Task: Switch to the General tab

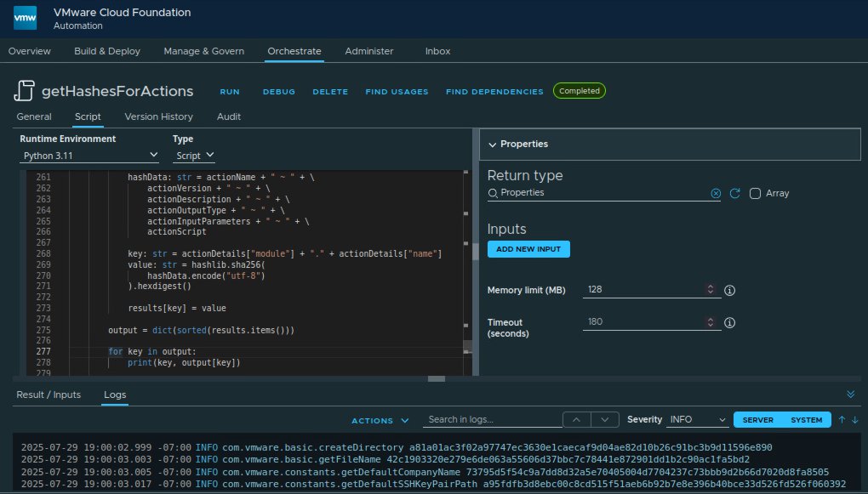Action: tap(34, 116)
